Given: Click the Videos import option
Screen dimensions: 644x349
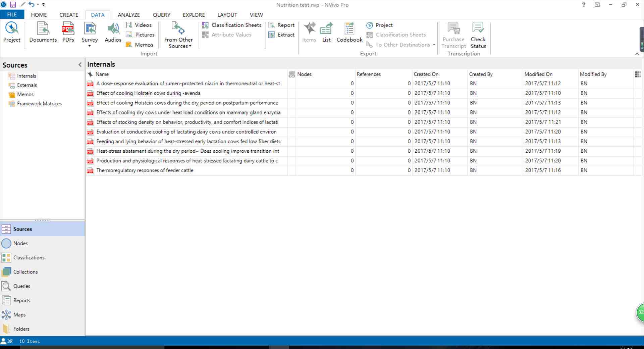Looking at the screenshot, I should point(139,25).
